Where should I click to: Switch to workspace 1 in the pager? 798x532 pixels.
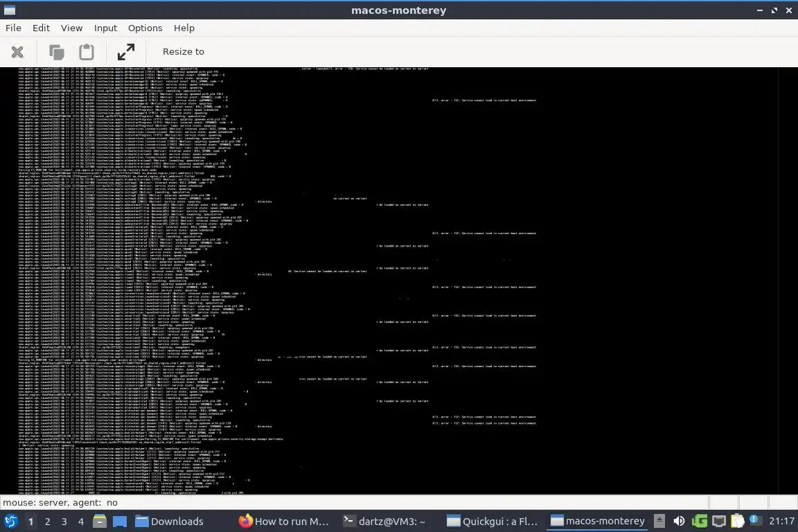30,522
